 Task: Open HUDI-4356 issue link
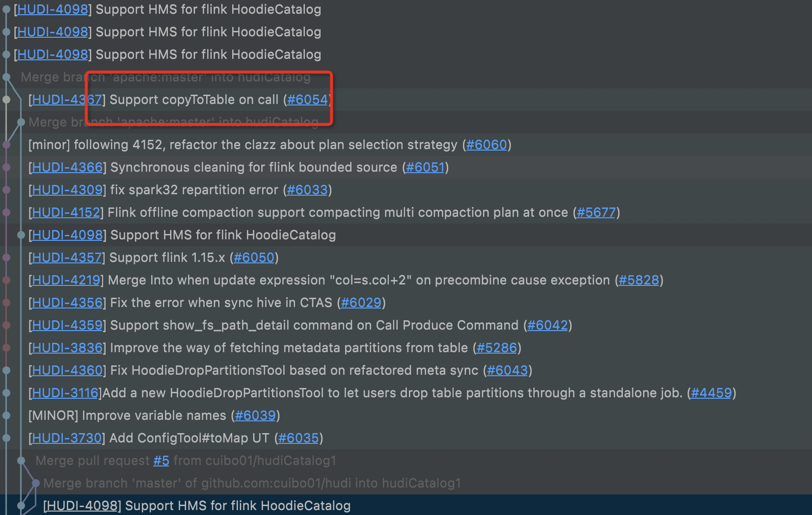pyautogui.click(x=67, y=303)
